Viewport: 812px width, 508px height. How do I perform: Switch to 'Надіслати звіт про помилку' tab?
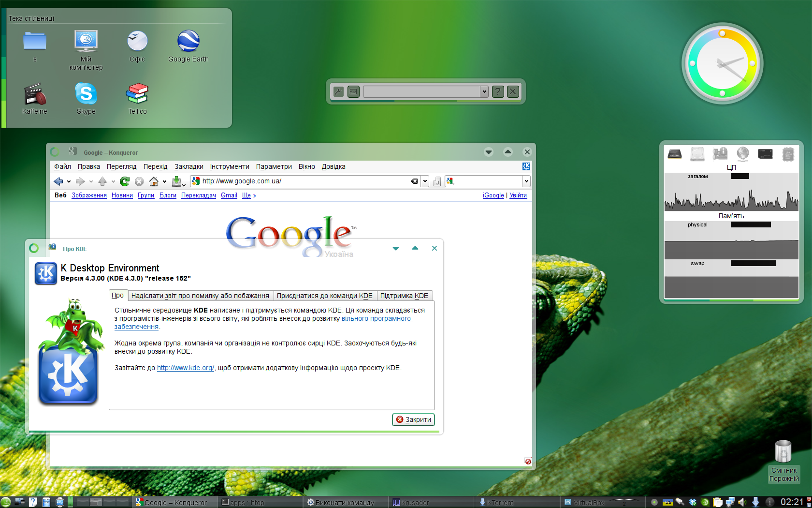(x=200, y=296)
